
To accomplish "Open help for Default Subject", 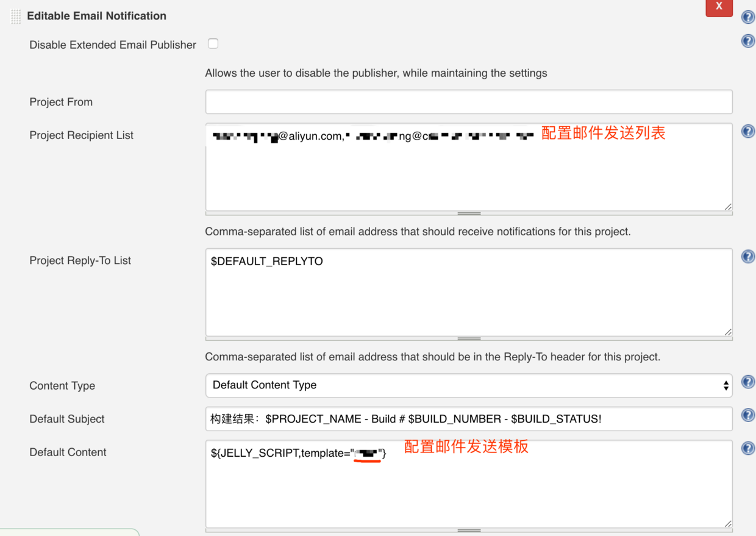I will click(748, 415).
